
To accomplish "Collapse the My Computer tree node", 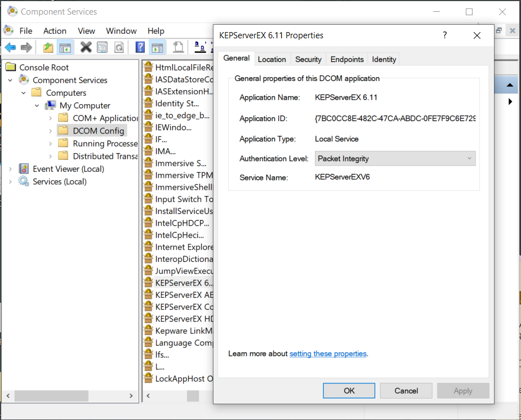I will [37, 106].
